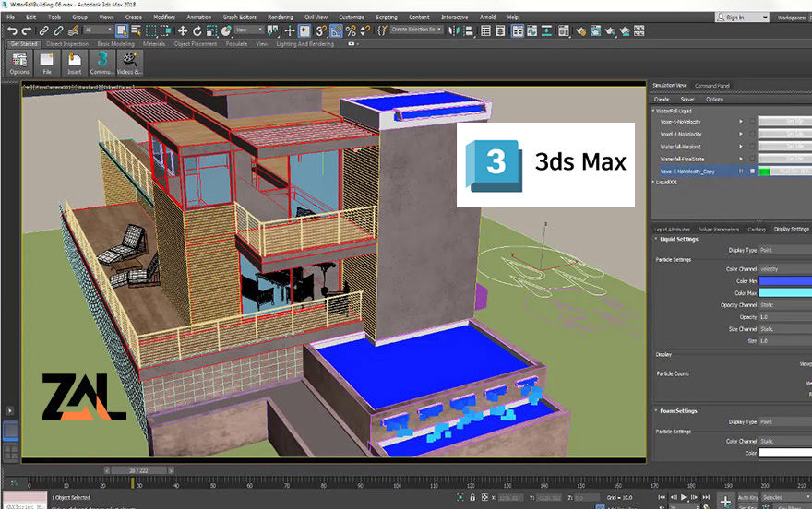Open Create Selection Set dropdown

416,30
